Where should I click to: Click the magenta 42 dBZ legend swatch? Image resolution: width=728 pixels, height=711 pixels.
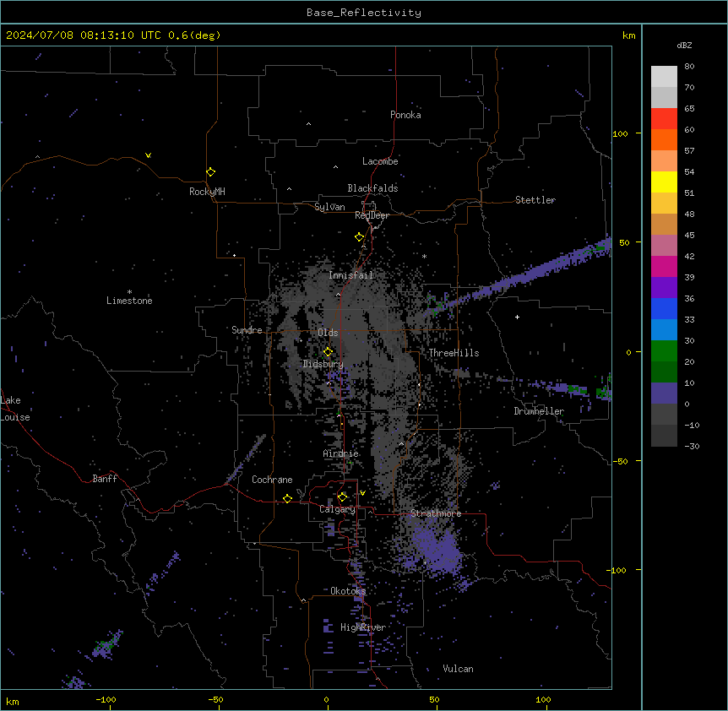[x=664, y=267]
